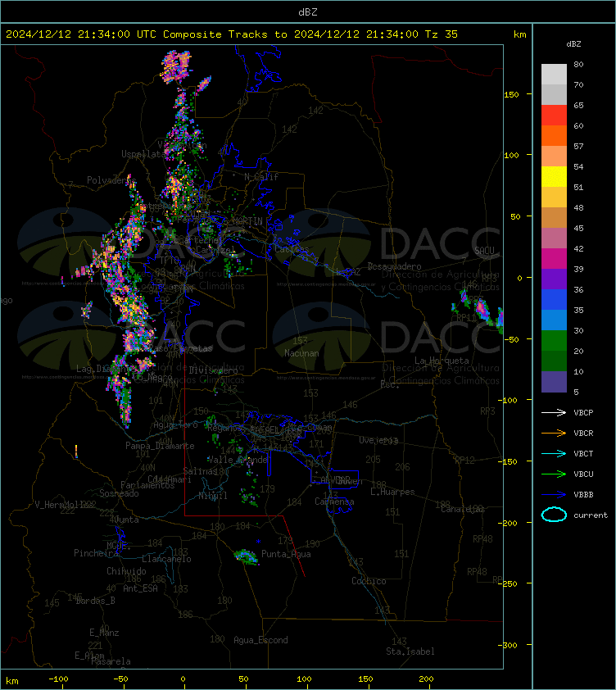
Task: Click the Nacunan place label
Action: pyautogui.click(x=301, y=353)
